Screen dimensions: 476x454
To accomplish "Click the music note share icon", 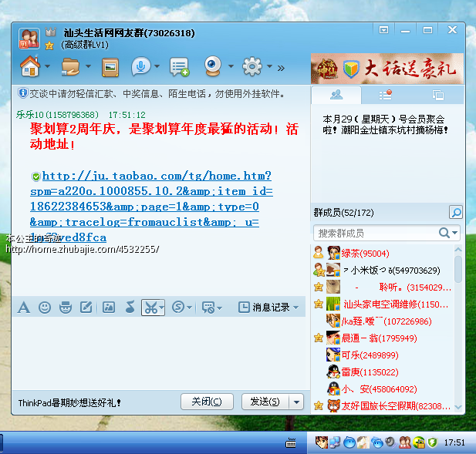I will [130, 307].
